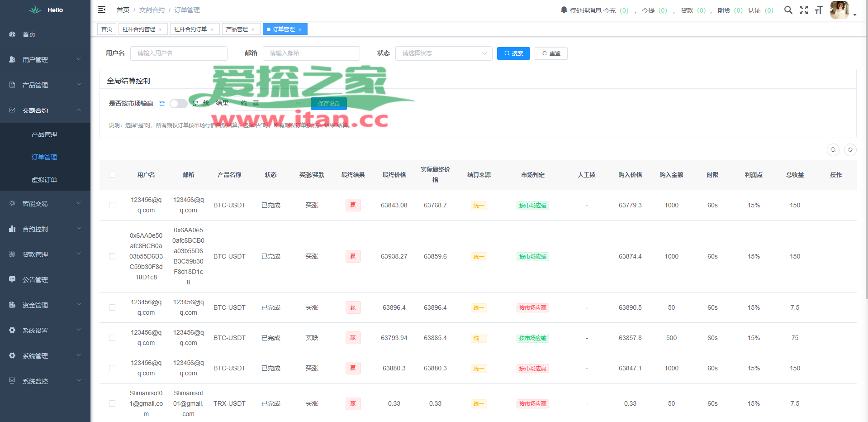Toggle the 是否按市场输赢 switch
This screenshot has width=868, height=422.
(178, 104)
